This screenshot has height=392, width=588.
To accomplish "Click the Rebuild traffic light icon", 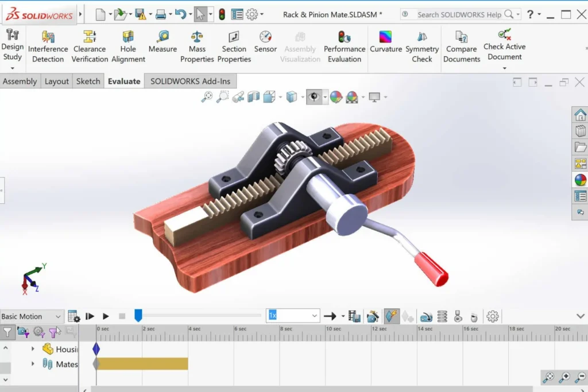I will [x=222, y=14].
